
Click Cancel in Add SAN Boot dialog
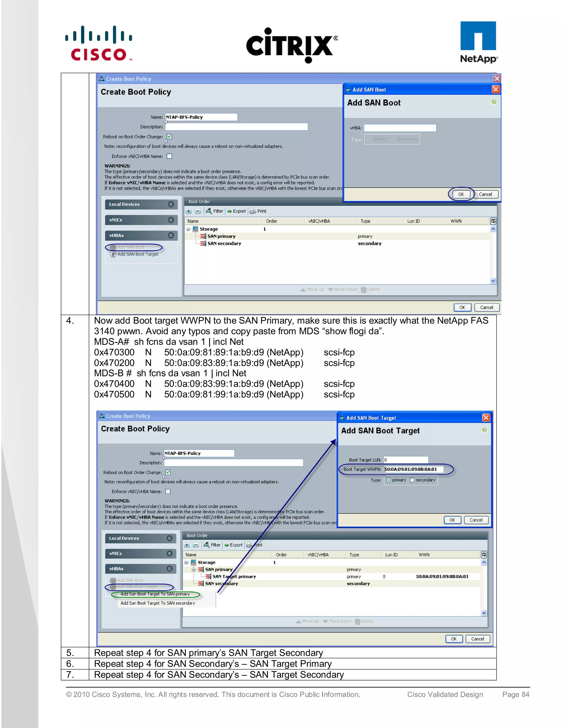(486, 194)
